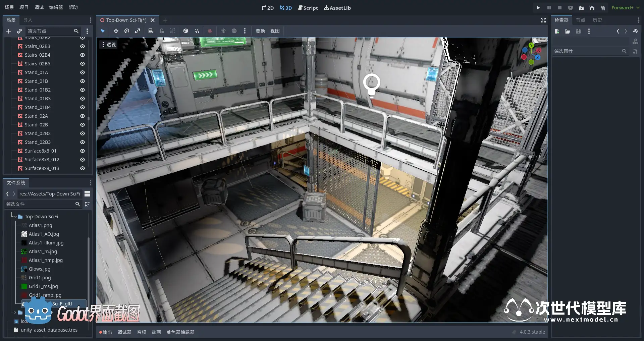The width and height of the screenshot is (644, 341).
Task: Switch to the 节点 tab in inspector
Action: point(580,20)
